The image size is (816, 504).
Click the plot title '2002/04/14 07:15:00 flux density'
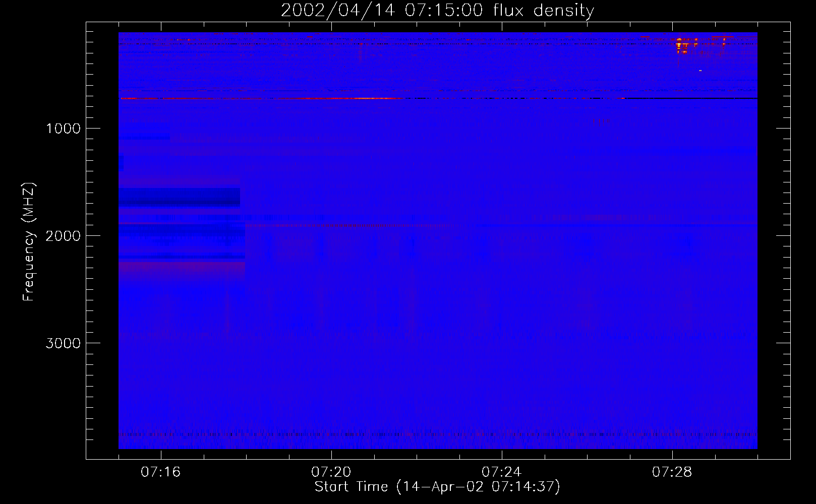tap(437, 11)
